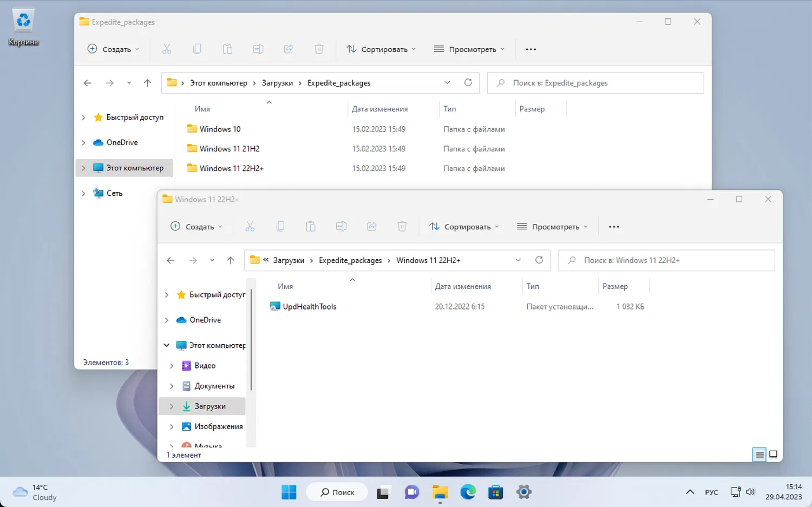This screenshot has height=507, width=812.
Task: Click Paste icon in Expedite_packages window toolbar
Action: click(228, 49)
